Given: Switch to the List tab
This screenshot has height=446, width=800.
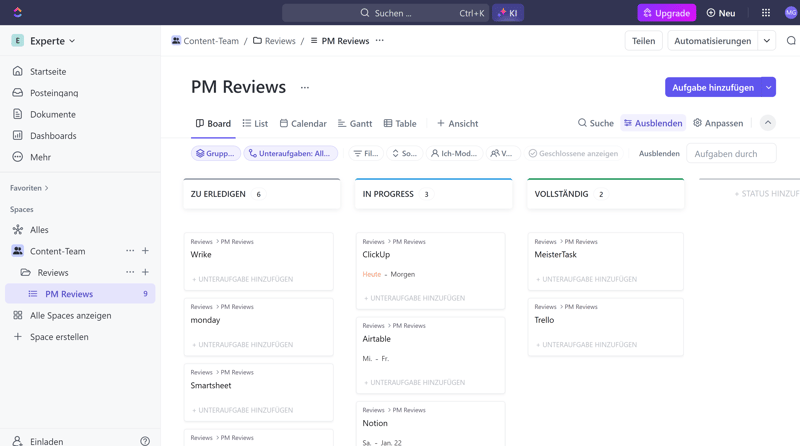Looking at the screenshot, I should point(255,123).
